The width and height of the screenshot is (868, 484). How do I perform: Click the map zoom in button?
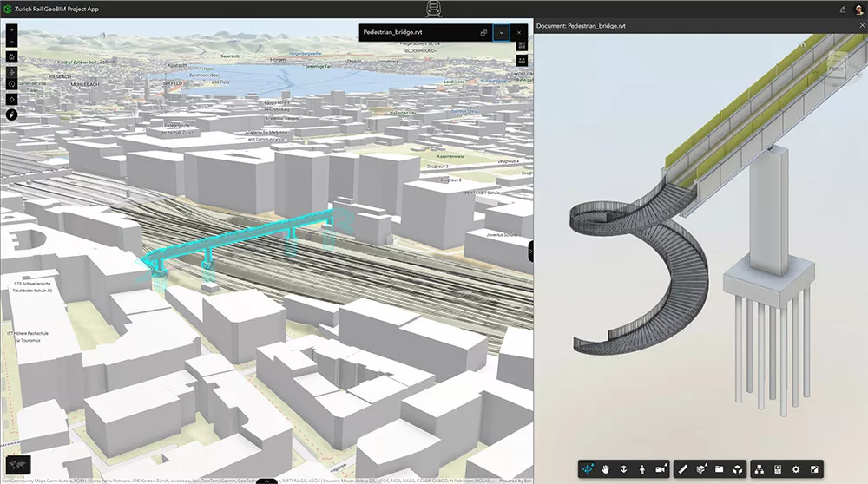[12, 29]
